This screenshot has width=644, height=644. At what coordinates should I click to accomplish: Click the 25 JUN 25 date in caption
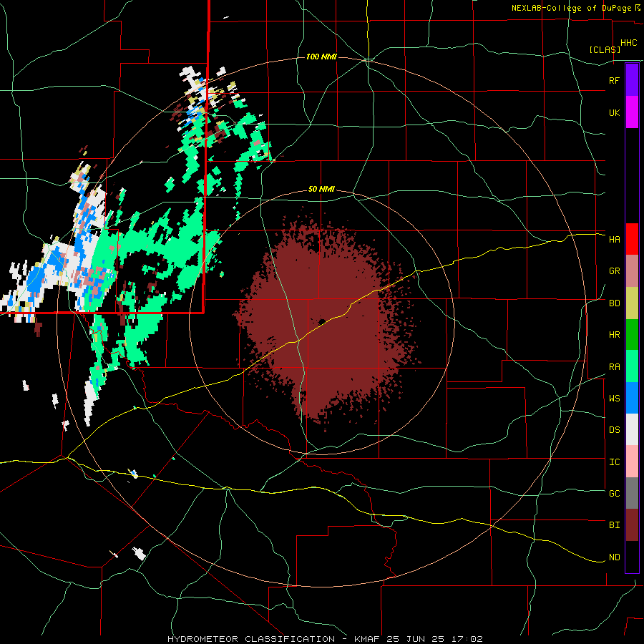[418, 639]
